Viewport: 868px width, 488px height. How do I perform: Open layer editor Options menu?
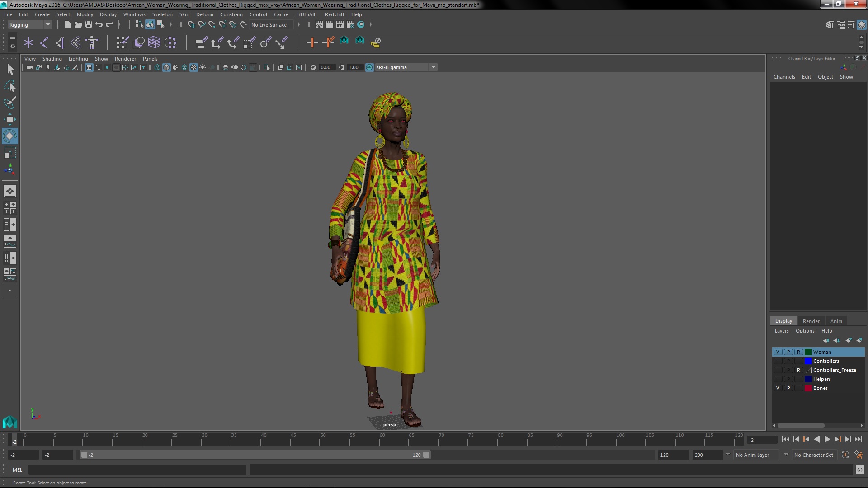(805, 331)
